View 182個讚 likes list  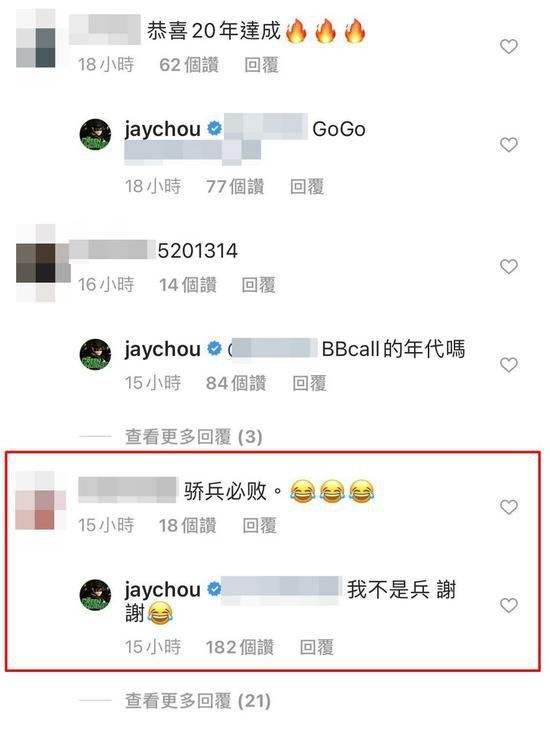[240, 647]
